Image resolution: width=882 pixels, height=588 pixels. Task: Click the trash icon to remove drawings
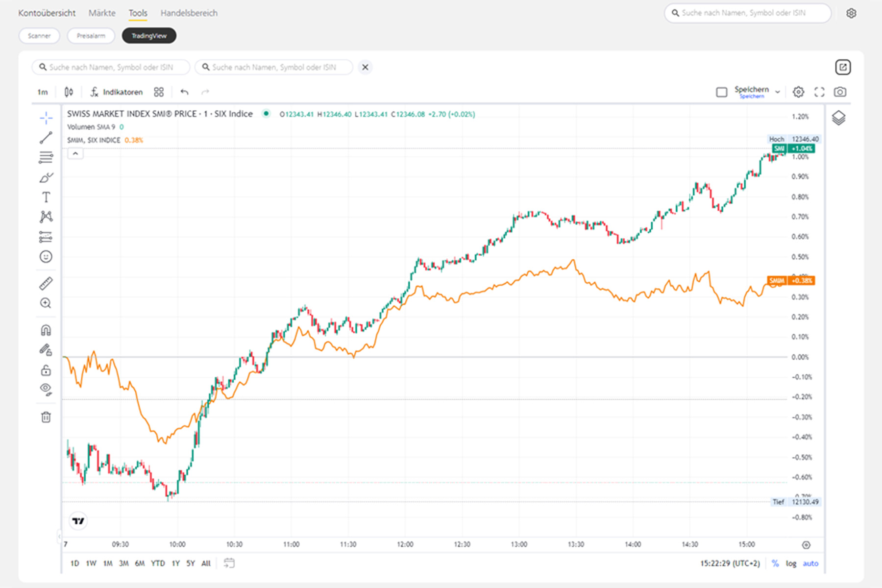(x=46, y=417)
